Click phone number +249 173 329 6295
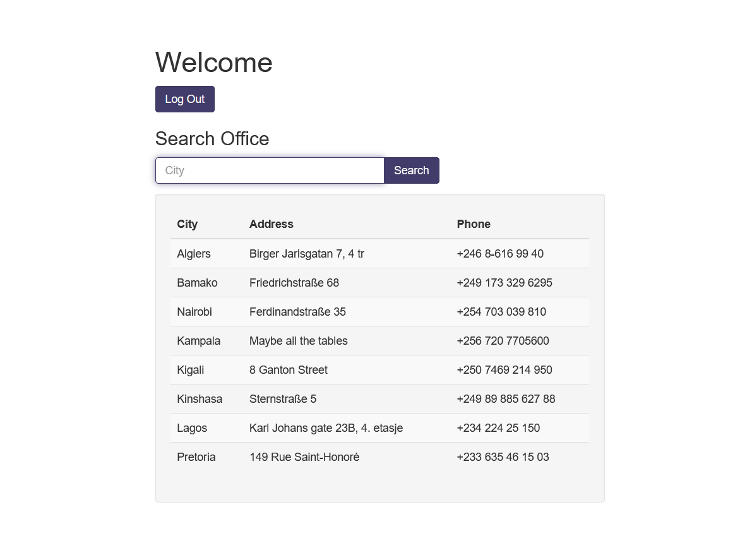This screenshot has width=752, height=560. [x=504, y=283]
